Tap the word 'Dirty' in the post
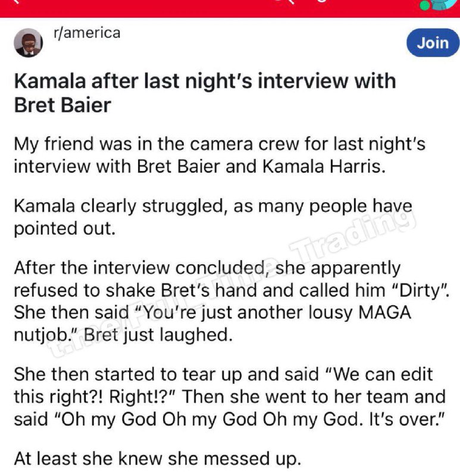Image resolution: width=460 pixels, height=476 pixels. point(420,291)
